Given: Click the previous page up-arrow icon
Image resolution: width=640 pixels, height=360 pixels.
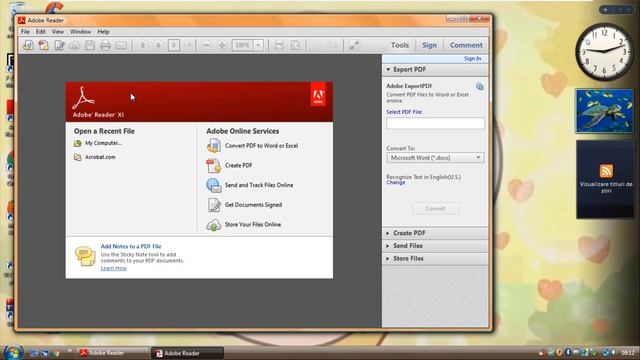Looking at the screenshot, I should click(x=142, y=45).
